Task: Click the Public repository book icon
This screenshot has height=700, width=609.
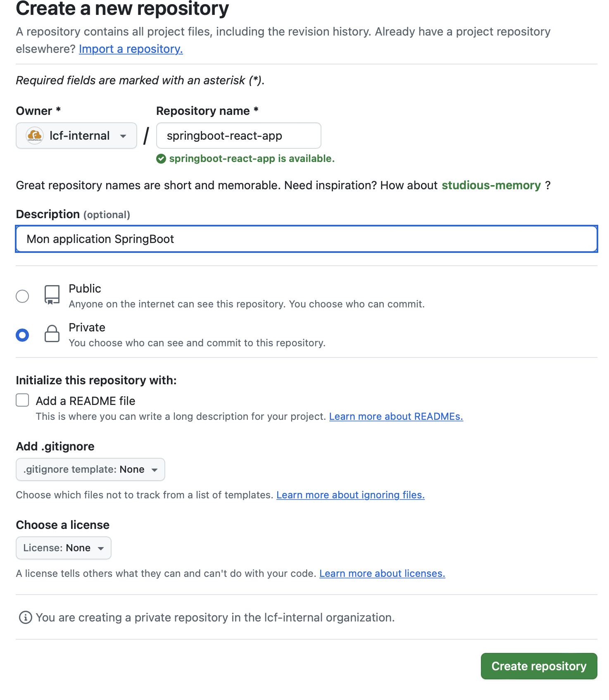Action: click(52, 295)
